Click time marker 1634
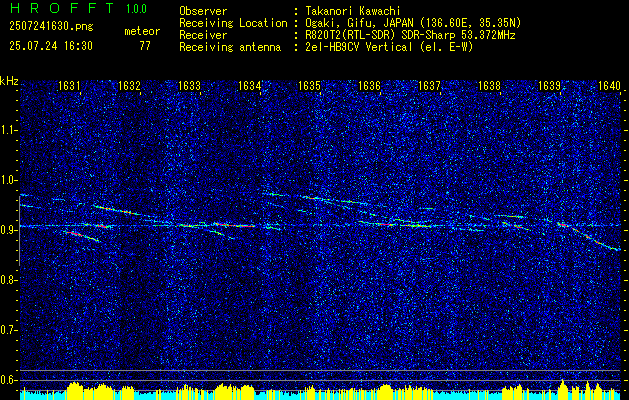The image size is (629, 400). [x=249, y=85]
